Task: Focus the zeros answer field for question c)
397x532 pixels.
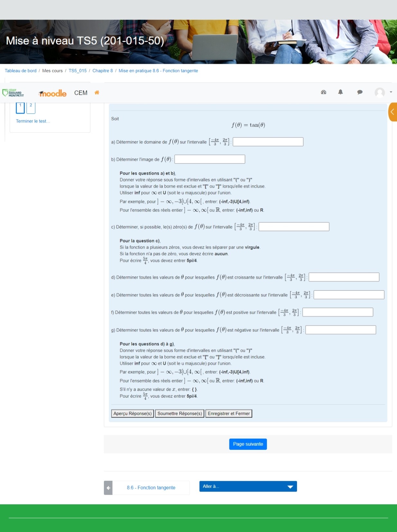Action: (x=293, y=227)
